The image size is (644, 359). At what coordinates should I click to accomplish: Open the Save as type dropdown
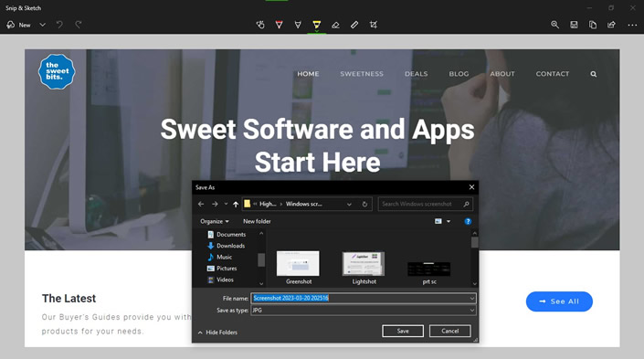(x=364, y=310)
